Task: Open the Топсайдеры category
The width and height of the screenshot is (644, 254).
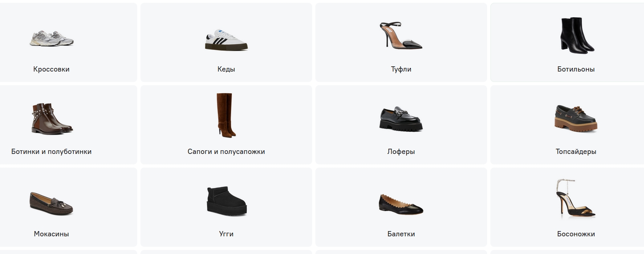Action: coord(576,152)
